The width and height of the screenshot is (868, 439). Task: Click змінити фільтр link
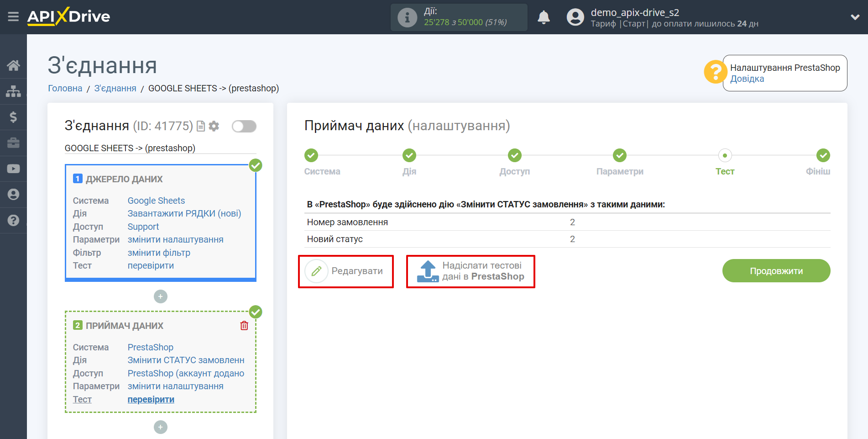coord(159,253)
